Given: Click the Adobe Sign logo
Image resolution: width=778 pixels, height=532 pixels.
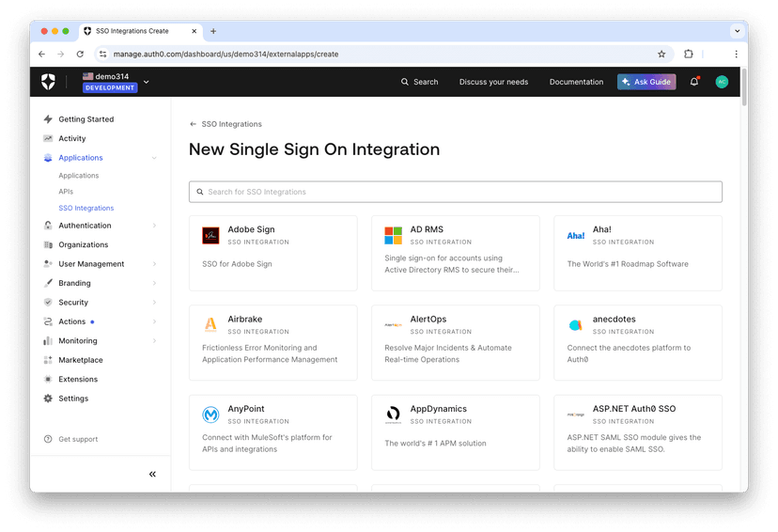Looking at the screenshot, I should click(210, 235).
